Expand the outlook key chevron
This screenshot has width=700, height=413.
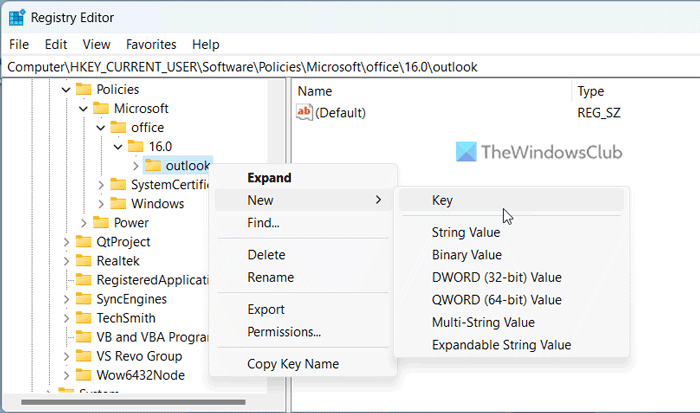coord(136,166)
